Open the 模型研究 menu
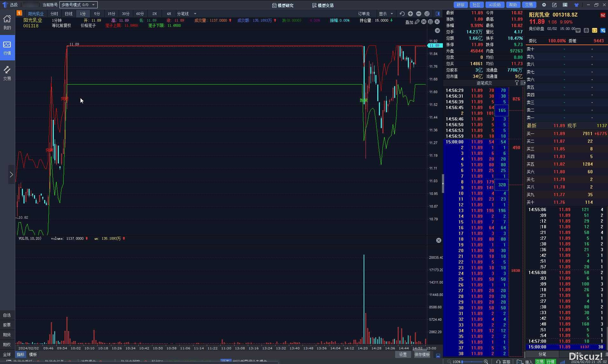 283,5
